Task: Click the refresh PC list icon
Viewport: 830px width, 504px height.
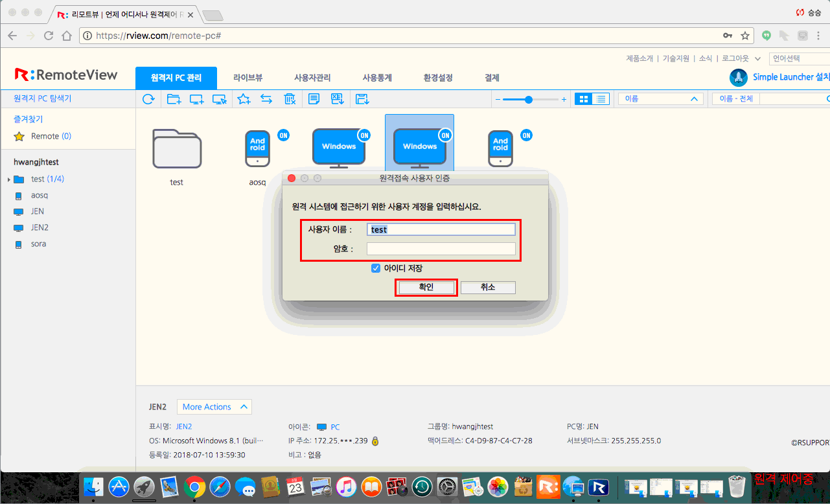Action: click(x=148, y=98)
